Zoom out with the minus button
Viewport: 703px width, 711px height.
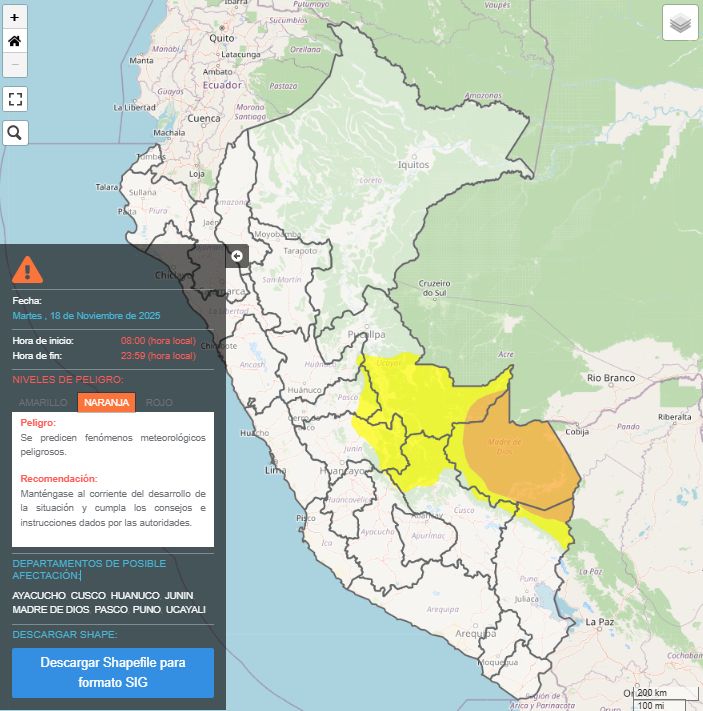coord(15,66)
